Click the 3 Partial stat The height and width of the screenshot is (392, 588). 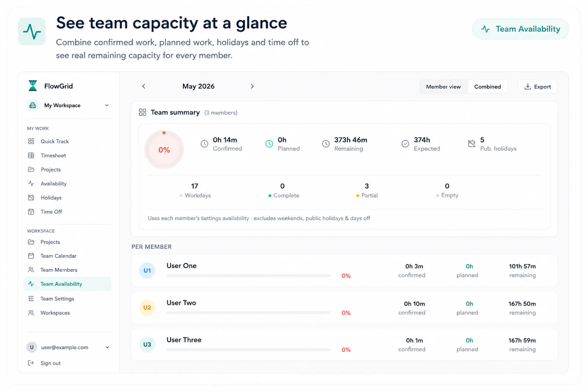[x=367, y=190]
